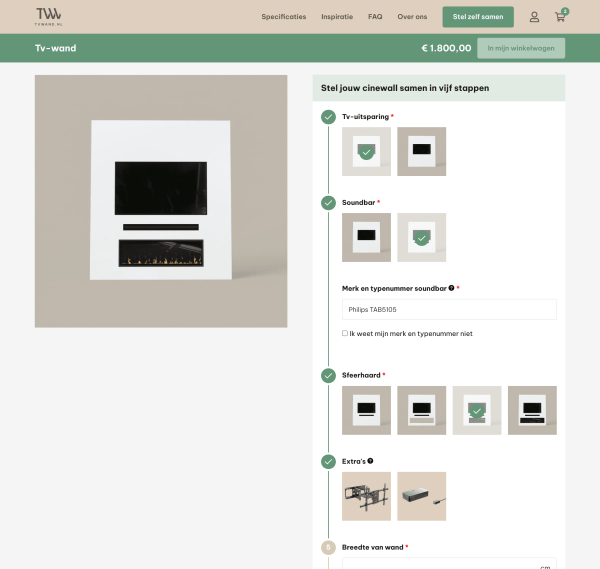The width and height of the screenshot is (600, 569).
Task: Choose the first Soundbar option without soundbar
Action: tap(367, 238)
